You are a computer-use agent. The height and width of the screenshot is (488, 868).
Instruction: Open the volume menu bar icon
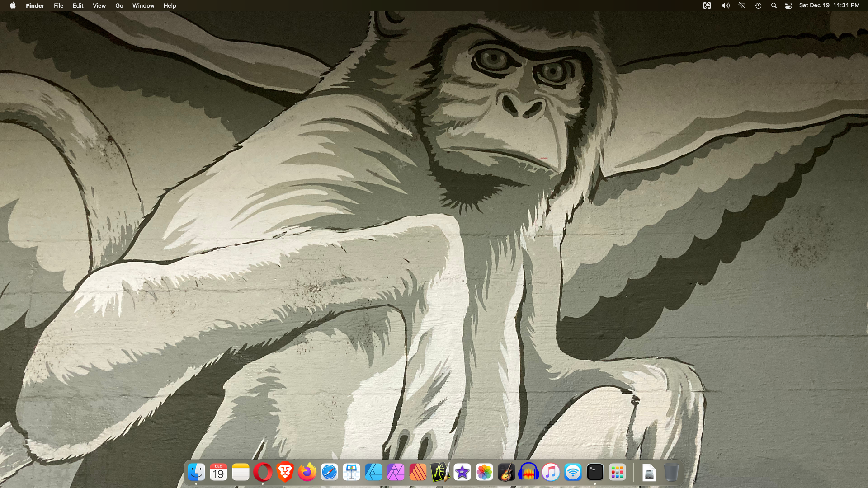coord(725,5)
